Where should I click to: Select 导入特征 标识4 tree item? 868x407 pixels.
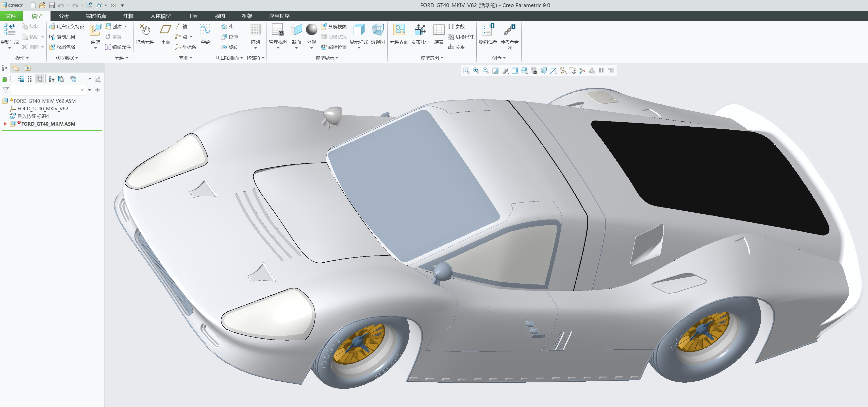33,116
